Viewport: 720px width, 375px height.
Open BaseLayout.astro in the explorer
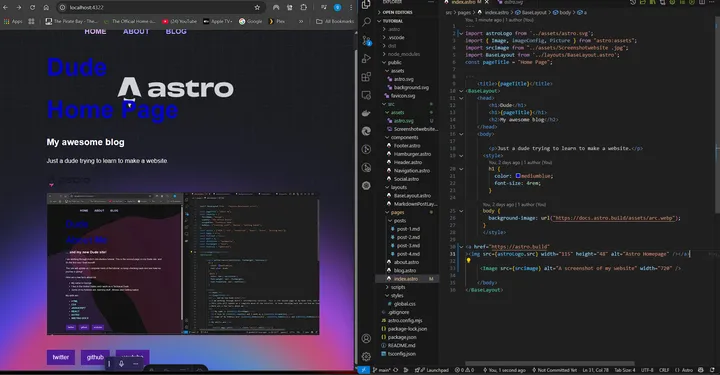point(412,196)
